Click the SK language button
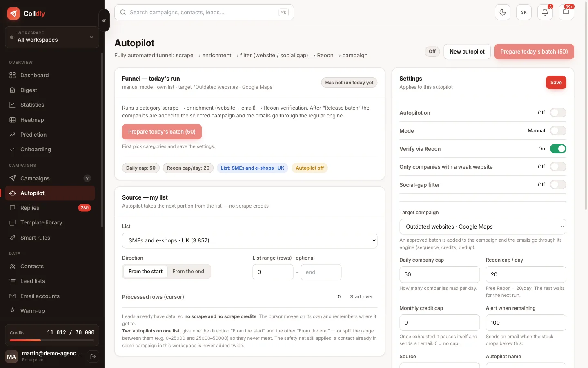The width and height of the screenshot is (588, 368). [524, 12]
